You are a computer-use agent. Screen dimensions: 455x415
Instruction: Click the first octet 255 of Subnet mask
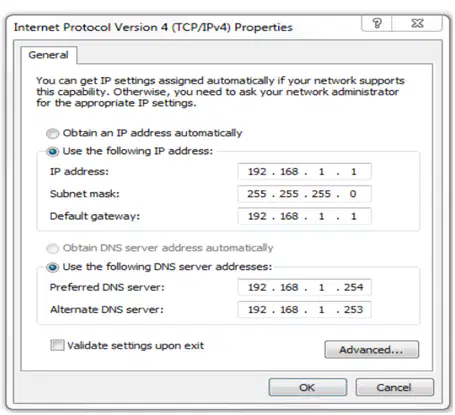(257, 194)
